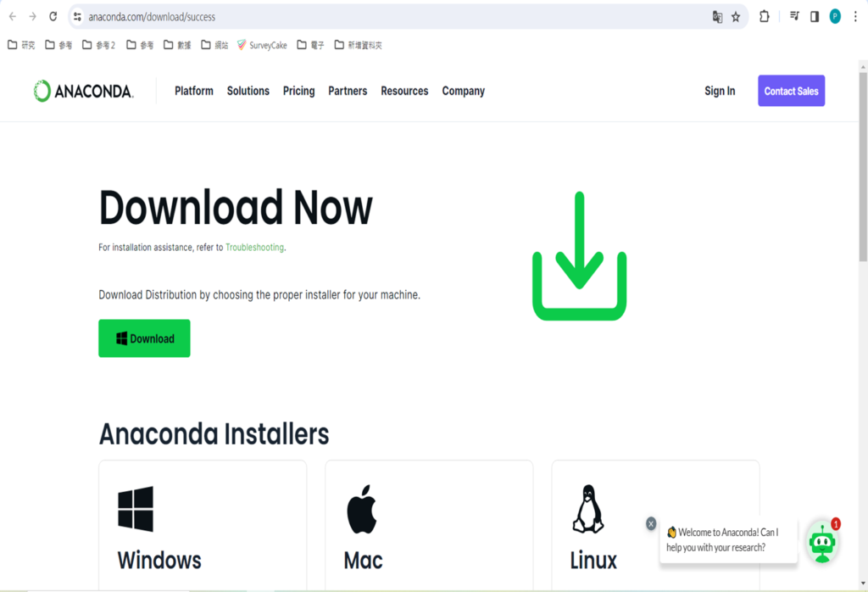This screenshot has height=592, width=868.
Task: Open the browser extensions puzzle icon
Action: point(765,16)
